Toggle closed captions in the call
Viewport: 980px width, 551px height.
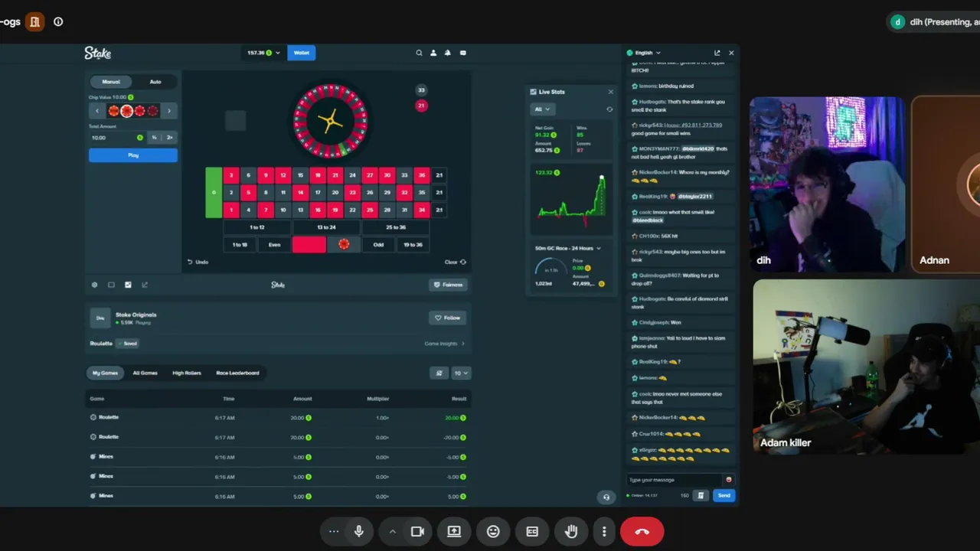(532, 531)
